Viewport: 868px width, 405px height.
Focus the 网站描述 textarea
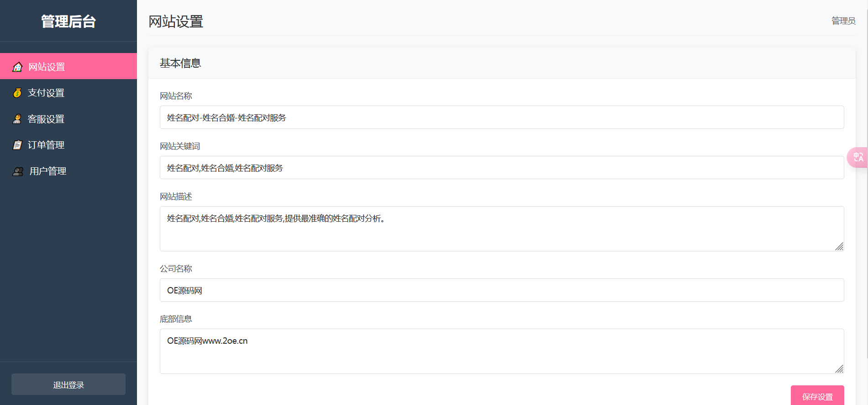[x=501, y=229]
